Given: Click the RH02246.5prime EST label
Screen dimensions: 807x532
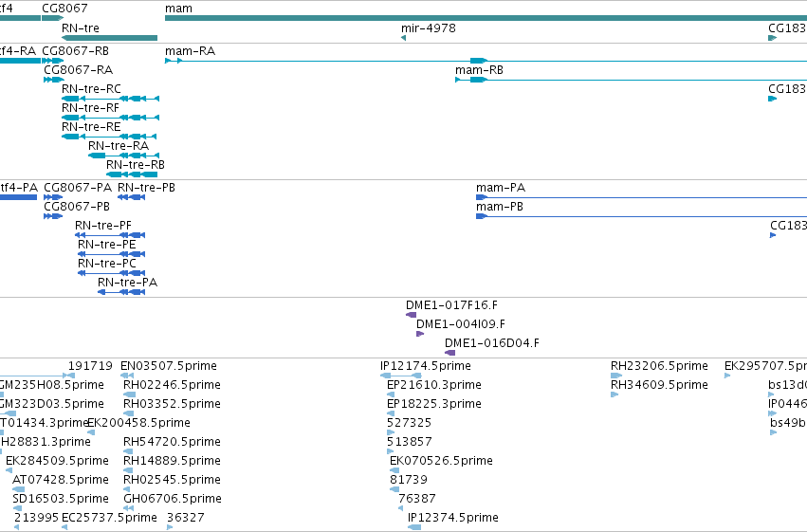Looking at the screenshot, I should point(172,385).
